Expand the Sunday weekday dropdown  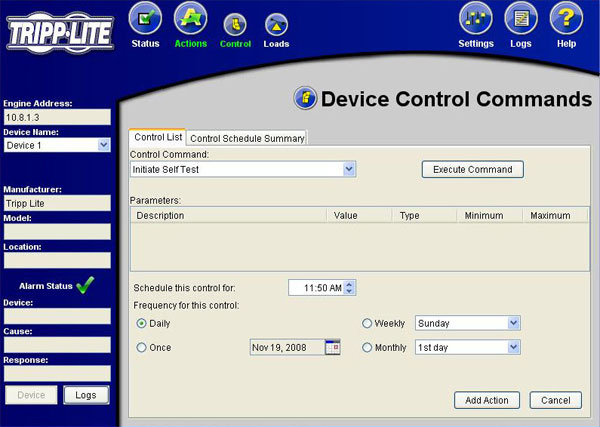[x=513, y=323]
